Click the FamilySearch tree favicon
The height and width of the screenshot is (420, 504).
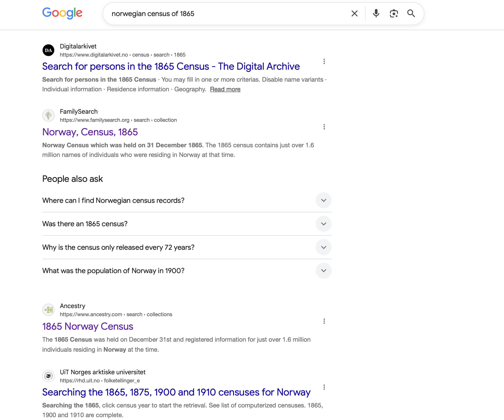point(48,115)
